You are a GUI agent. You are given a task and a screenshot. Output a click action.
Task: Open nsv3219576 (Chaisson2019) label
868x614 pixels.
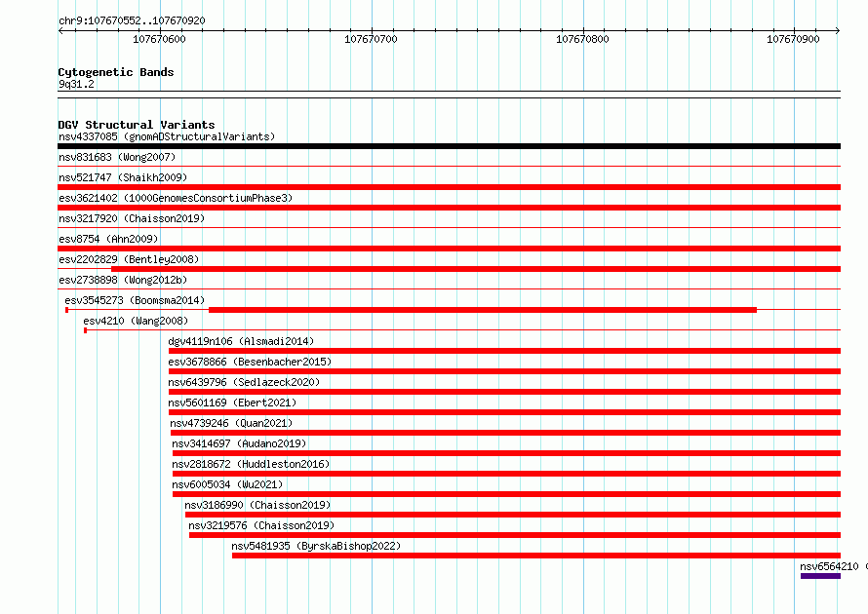click(261, 525)
